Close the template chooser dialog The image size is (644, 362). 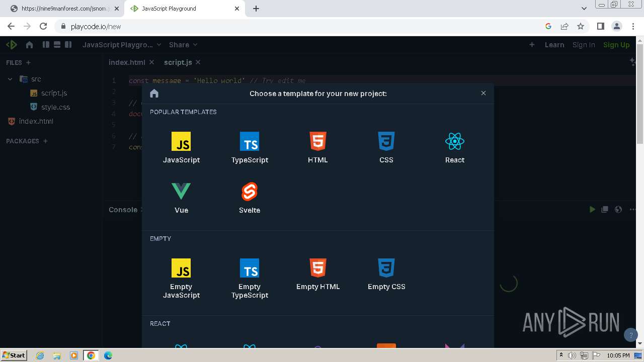[x=484, y=93]
